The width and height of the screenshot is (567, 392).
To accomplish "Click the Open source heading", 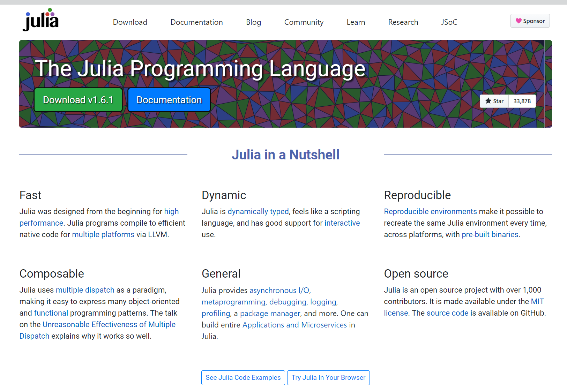I will point(416,274).
